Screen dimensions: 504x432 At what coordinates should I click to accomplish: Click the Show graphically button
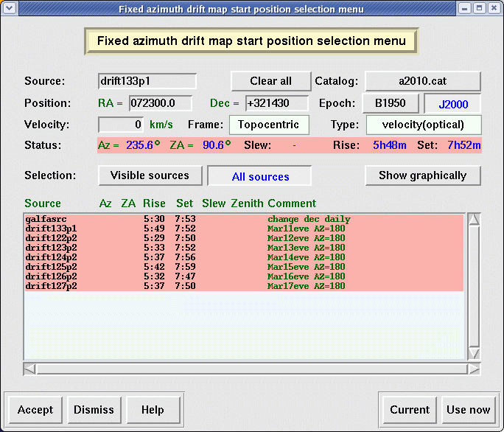click(x=422, y=175)
